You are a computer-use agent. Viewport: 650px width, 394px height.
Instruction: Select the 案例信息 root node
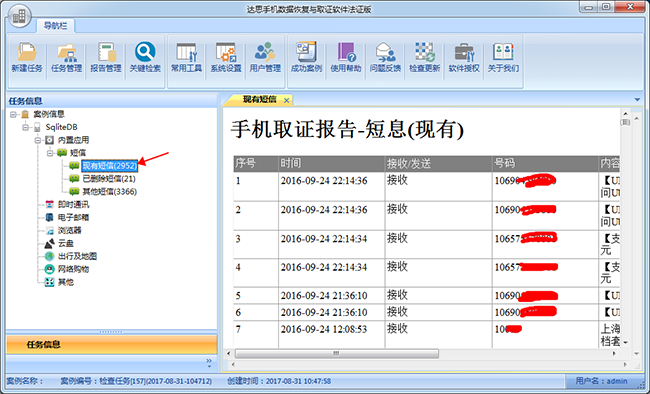(49, 114)
